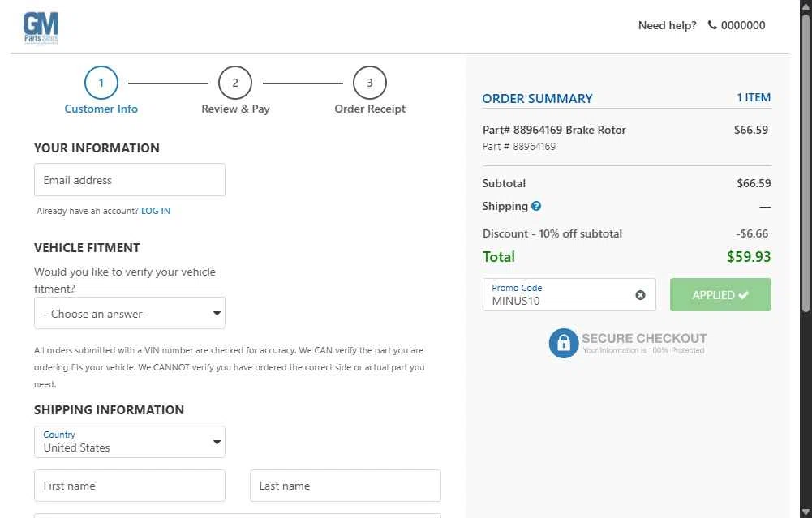This screenshot has width=812, height=518.
Task: Click the GM Parts Store logo
Action: (41, 28)
